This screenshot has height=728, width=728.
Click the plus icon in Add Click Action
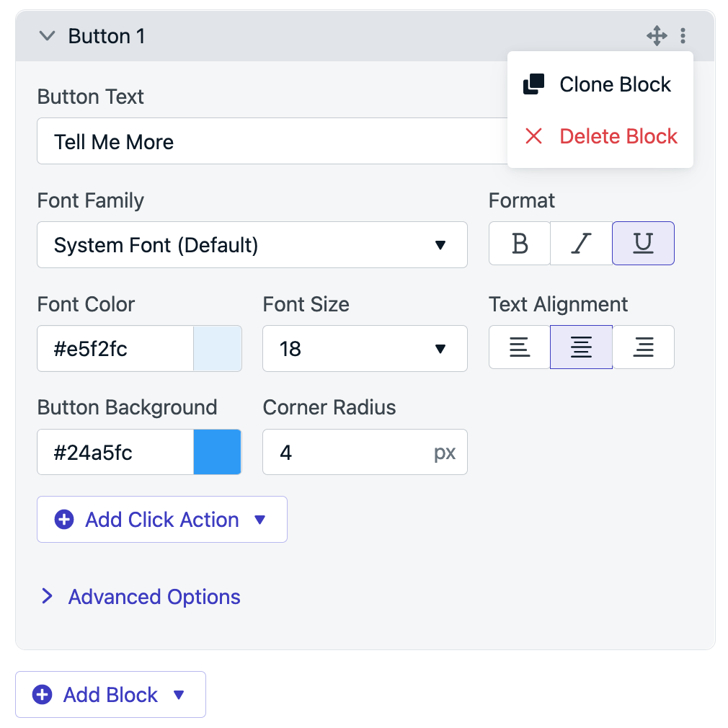click(64, 519)
